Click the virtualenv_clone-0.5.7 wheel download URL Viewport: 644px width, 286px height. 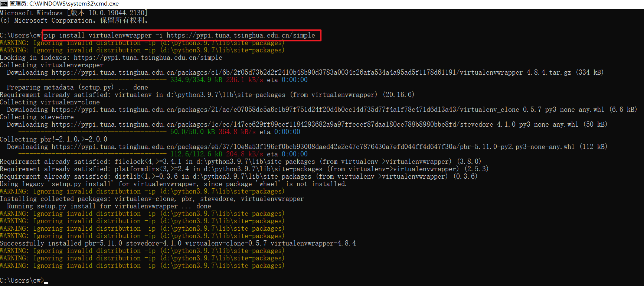tap(328, 110)
